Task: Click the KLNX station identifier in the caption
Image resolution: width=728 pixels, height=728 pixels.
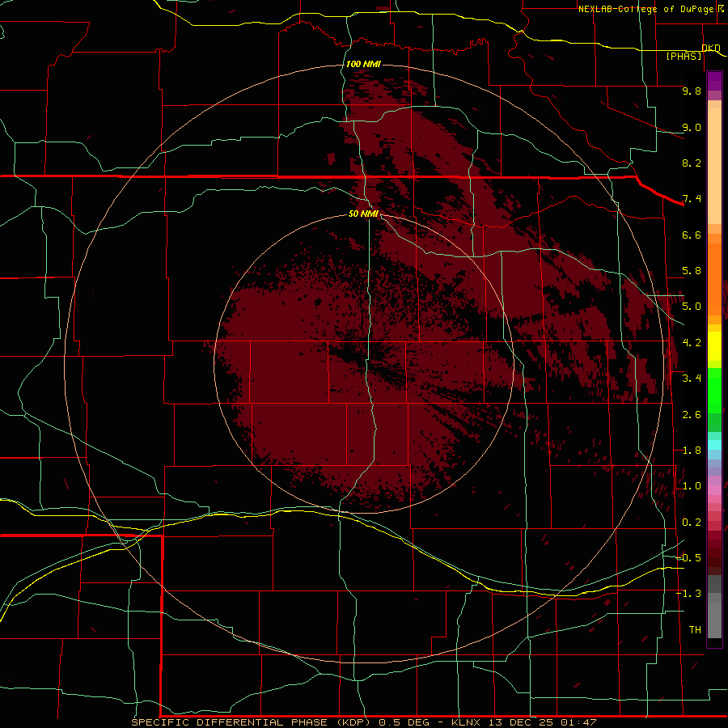Action: point(467,722)
